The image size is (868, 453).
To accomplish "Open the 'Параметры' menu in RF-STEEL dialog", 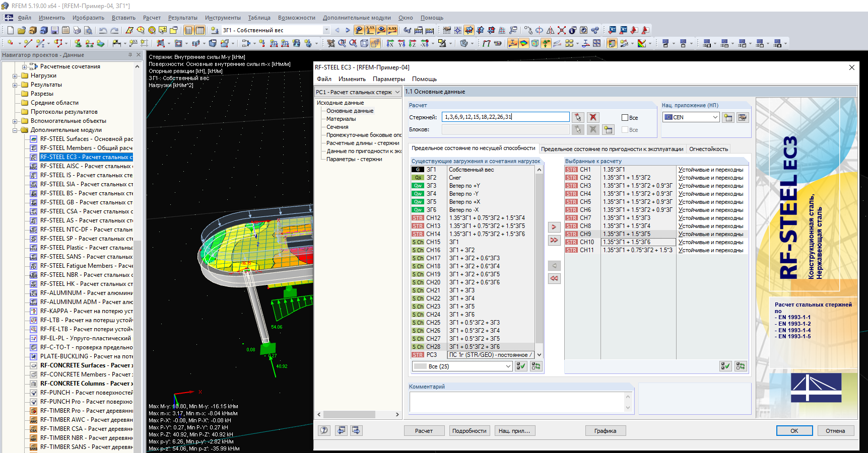I will (x=388, y=79).
